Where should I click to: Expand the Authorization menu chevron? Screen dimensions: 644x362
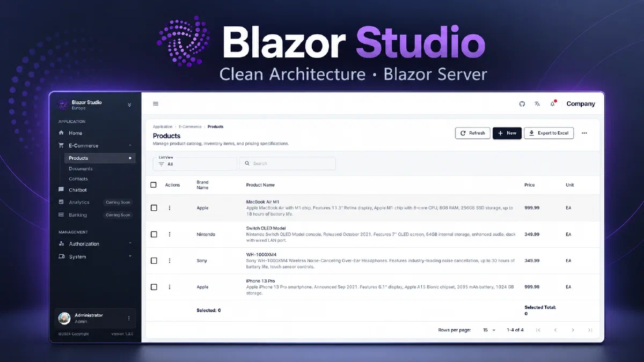coord(130,243)
